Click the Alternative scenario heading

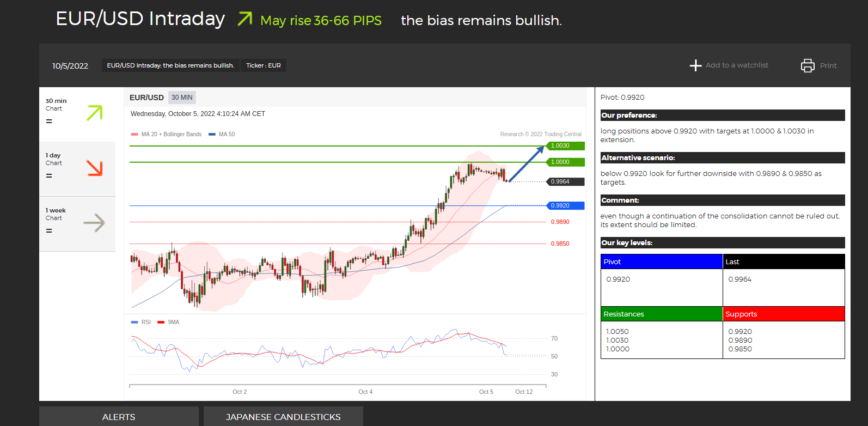click(x=723, y=158)
